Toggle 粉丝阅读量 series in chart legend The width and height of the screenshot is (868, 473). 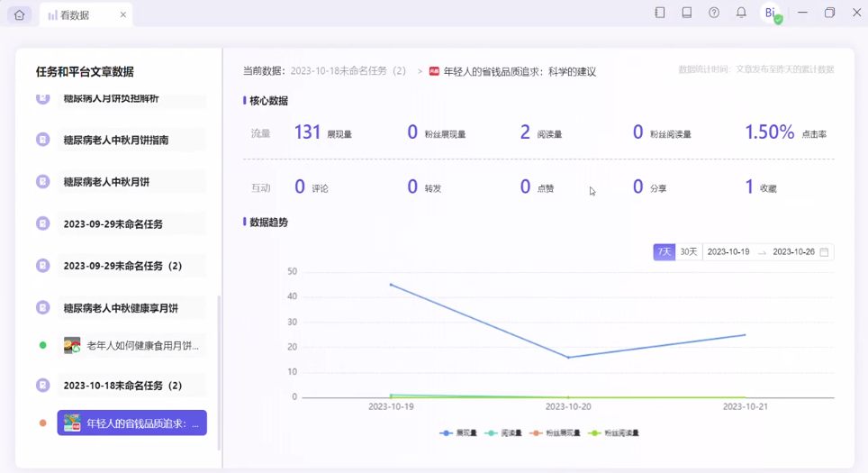click(x=613, y=433)
